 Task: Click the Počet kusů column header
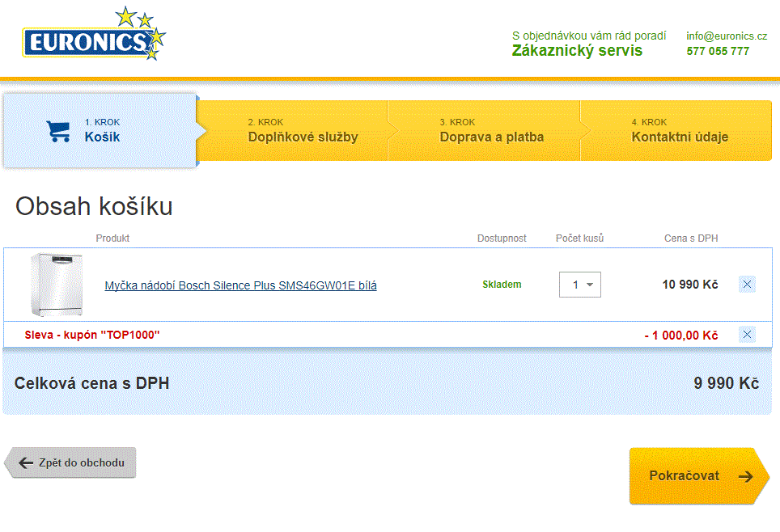[x=579, y=239]
